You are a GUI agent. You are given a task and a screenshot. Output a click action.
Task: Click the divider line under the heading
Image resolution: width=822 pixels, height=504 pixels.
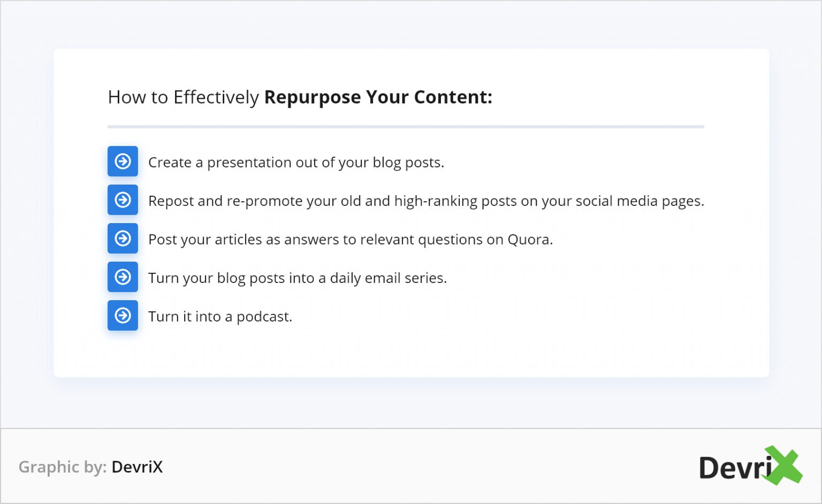pos(406,127)
